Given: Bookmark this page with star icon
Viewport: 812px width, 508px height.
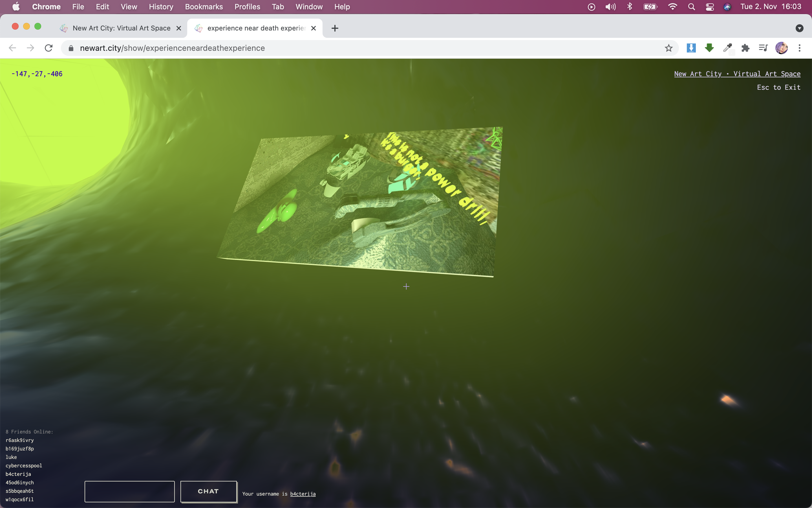Looking at the screenshot, I should (668, 48).
